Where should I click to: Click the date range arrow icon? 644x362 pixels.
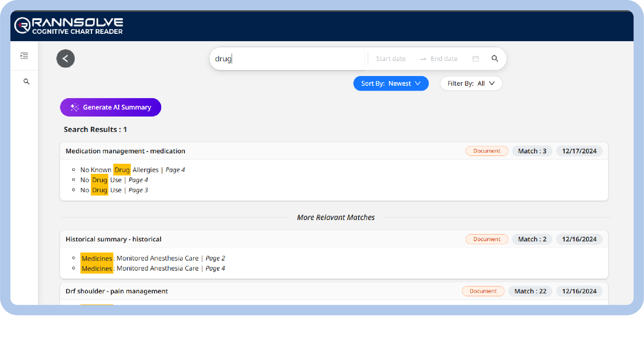423,59
